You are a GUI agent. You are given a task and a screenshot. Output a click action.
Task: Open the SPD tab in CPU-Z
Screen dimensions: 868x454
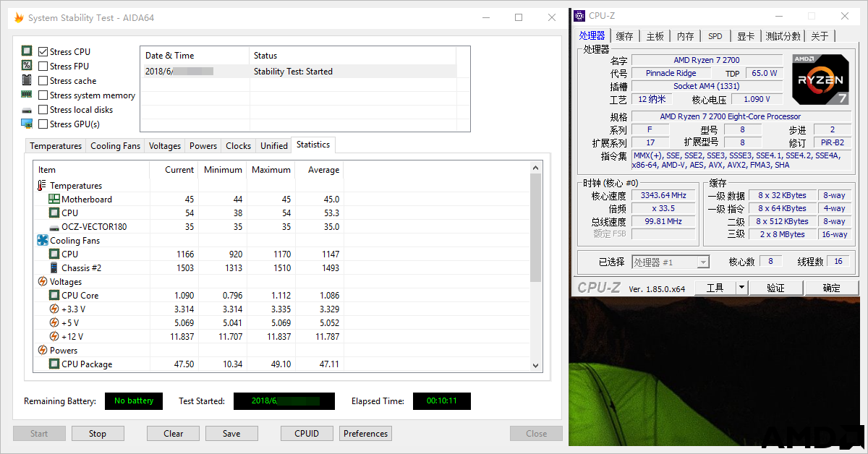(715, 36)
